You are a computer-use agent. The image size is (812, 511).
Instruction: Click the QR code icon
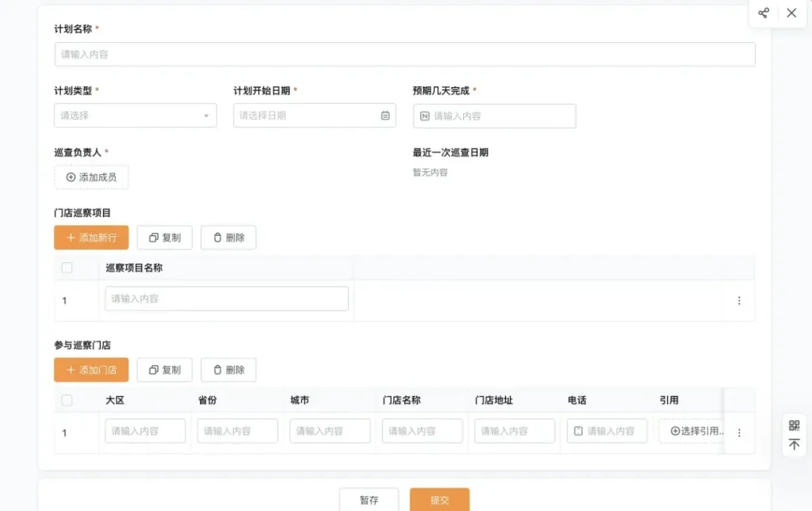tap(794, 426)
